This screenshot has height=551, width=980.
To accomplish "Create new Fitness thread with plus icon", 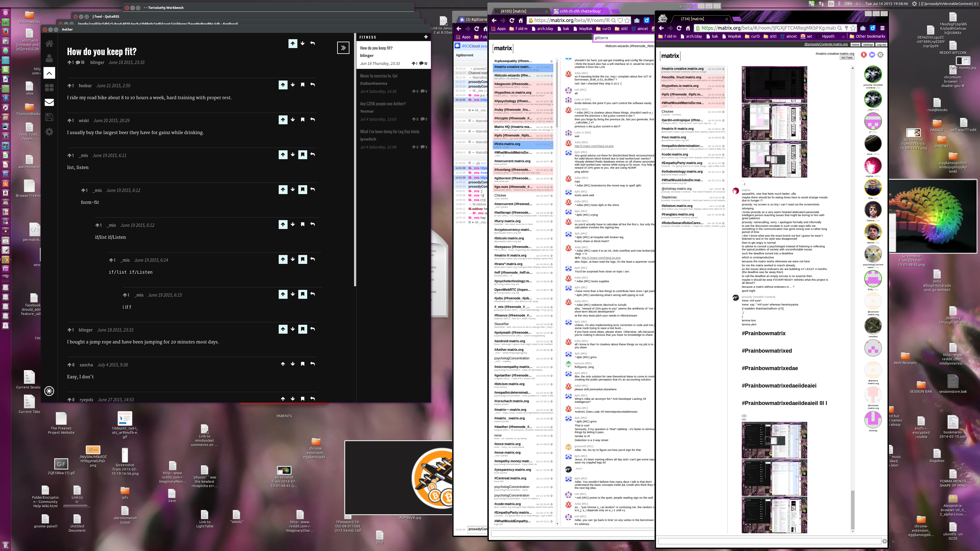I will pos(426,37).
